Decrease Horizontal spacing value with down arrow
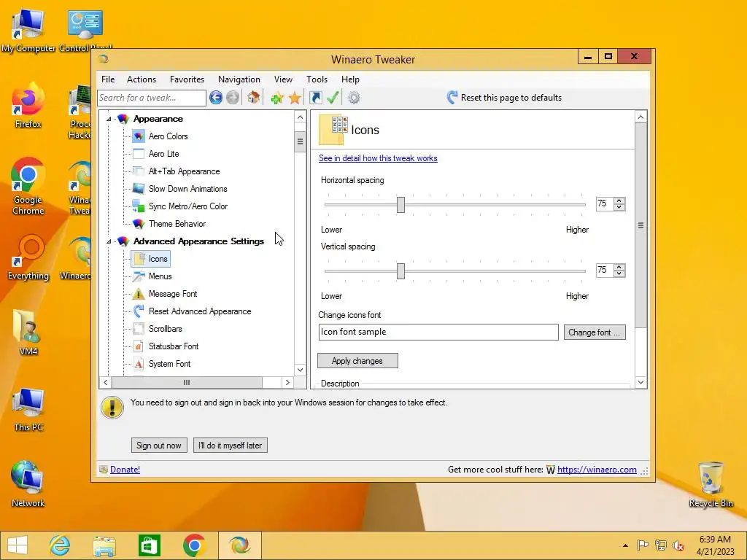This screenshot has height=560, width=747. coord(619,207)
